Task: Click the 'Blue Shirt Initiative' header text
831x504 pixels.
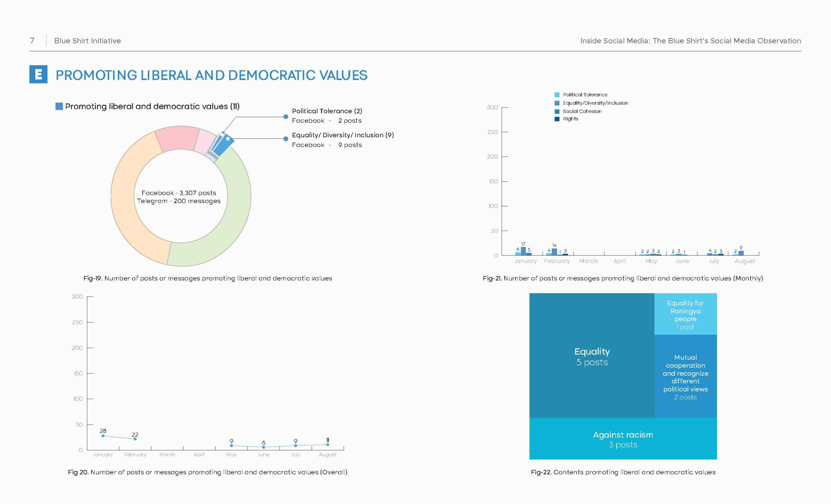Action: [87, 41]
